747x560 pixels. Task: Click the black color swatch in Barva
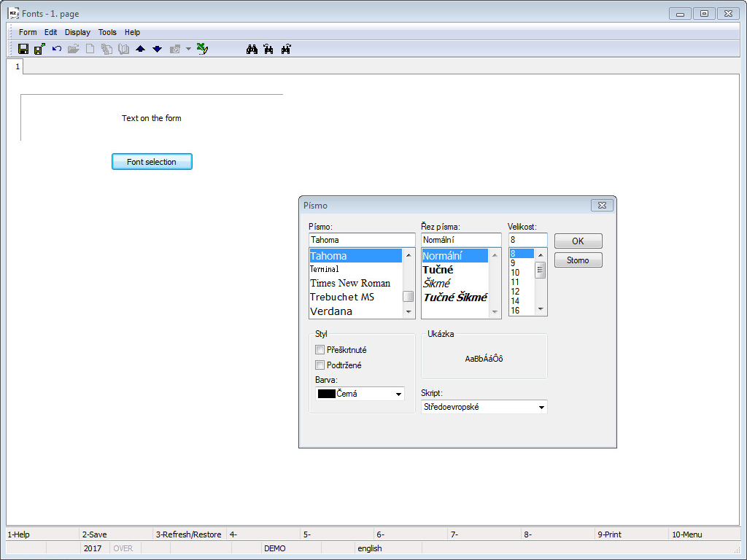(x=326, y=394)
